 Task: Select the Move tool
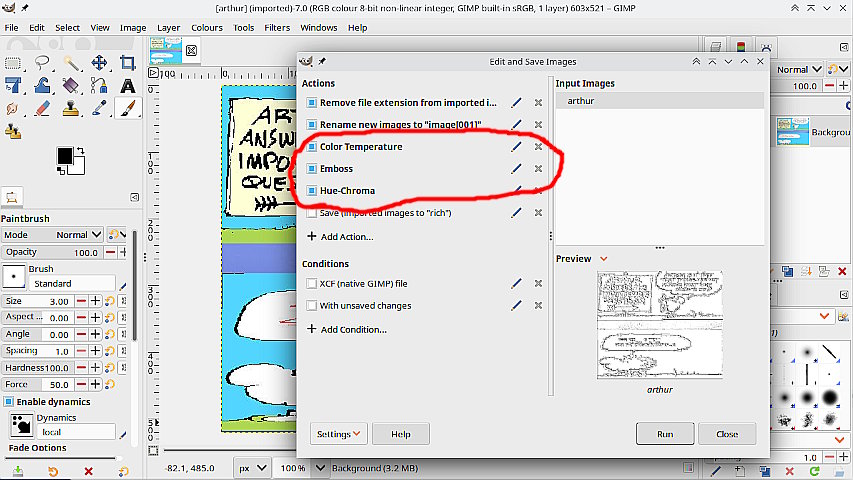(x=99, y=63)
